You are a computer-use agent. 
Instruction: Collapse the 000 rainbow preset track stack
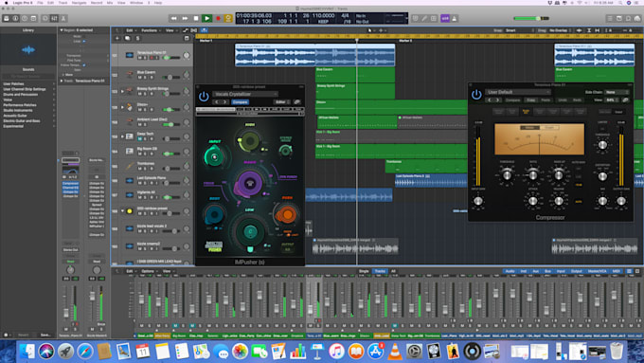pos(122,211)
